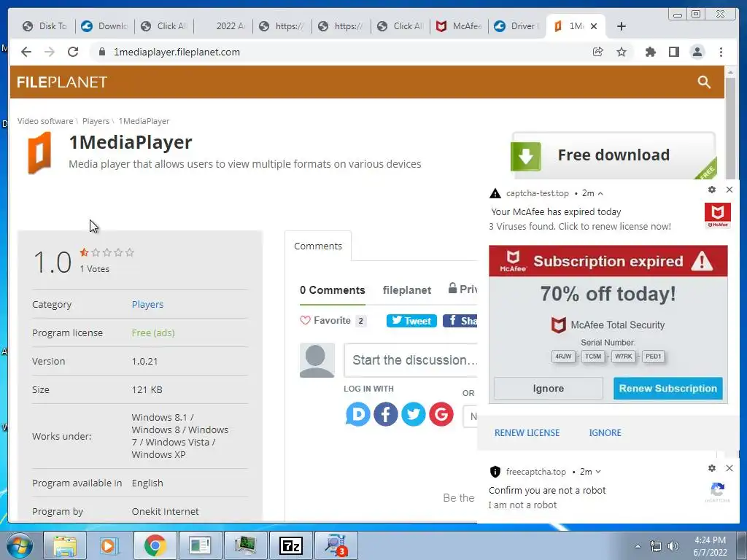Open Windows Explorer from taskbar
Image resolution: width=747 pixels, height=560 pixels.
(65, 545)
